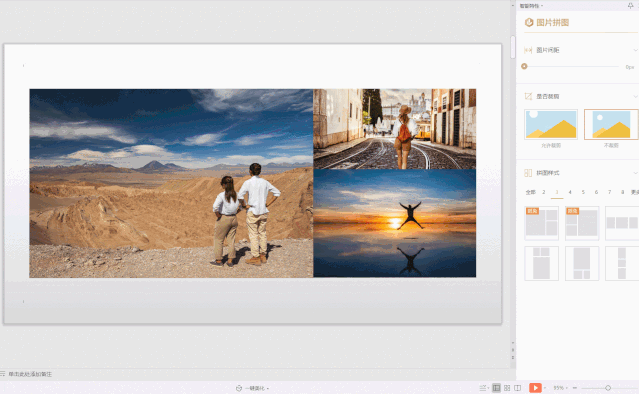Viewport: 639px width, 394px height.
Task: Click 单击此处添加备注 notes field
Action: click(x=30, y=374)
